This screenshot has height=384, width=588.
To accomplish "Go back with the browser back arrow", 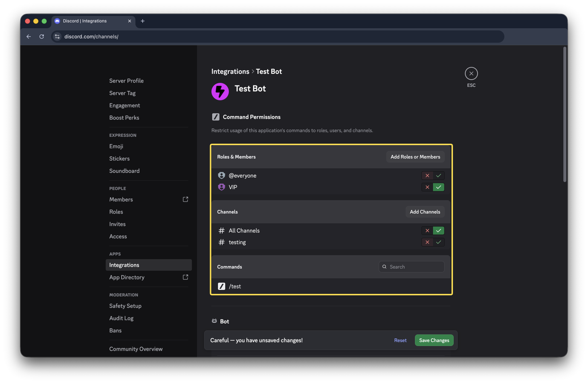I will pyautogui.click(x=29, y=37).
